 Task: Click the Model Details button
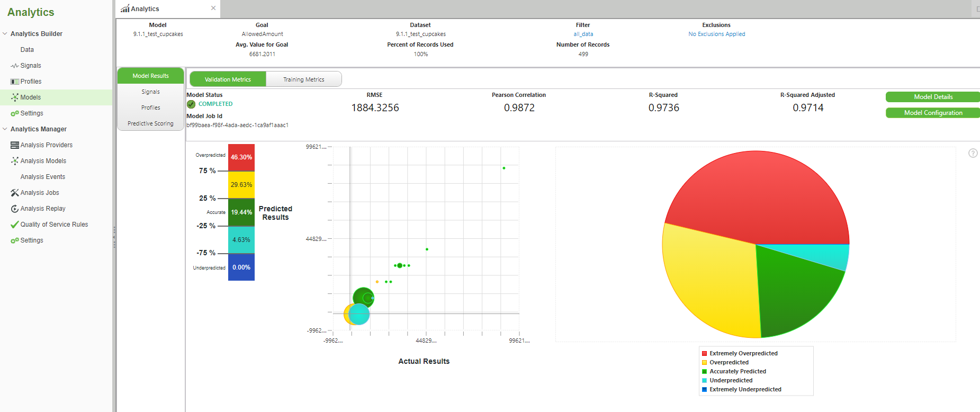coord(932,97)
